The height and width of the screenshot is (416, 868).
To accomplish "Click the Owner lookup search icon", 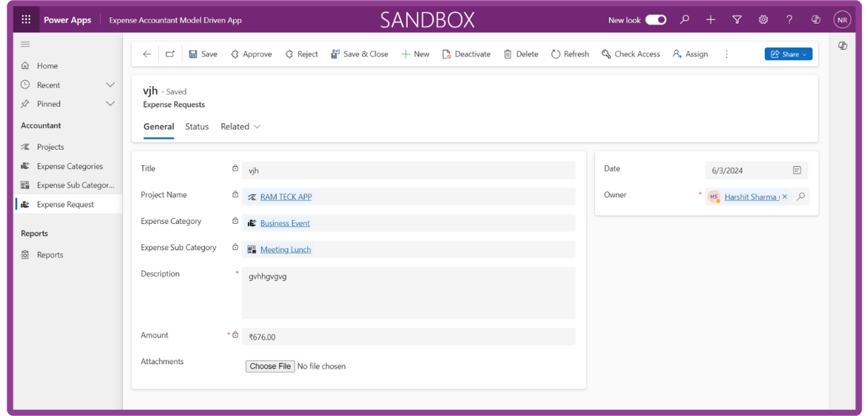I will tap(800, 197).
